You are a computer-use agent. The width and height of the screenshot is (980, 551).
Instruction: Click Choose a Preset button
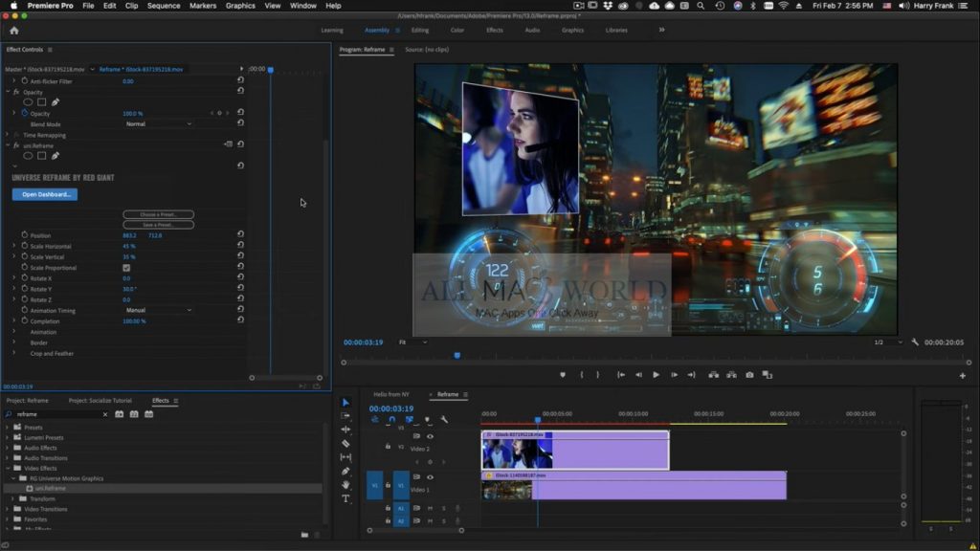coord(158,214)
